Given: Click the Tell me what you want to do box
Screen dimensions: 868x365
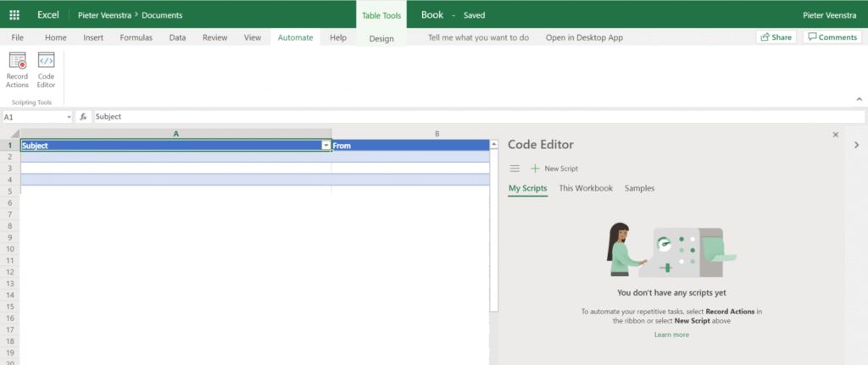Looking at the screenshot, I should point(478,37).
